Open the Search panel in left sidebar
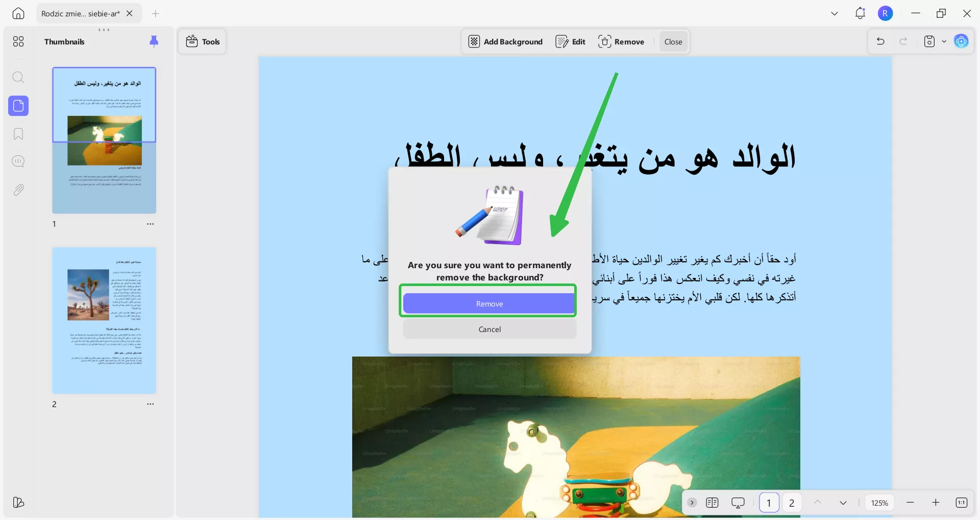The height and width of the screenshot is (520, 980). click(x=18, y=77)
